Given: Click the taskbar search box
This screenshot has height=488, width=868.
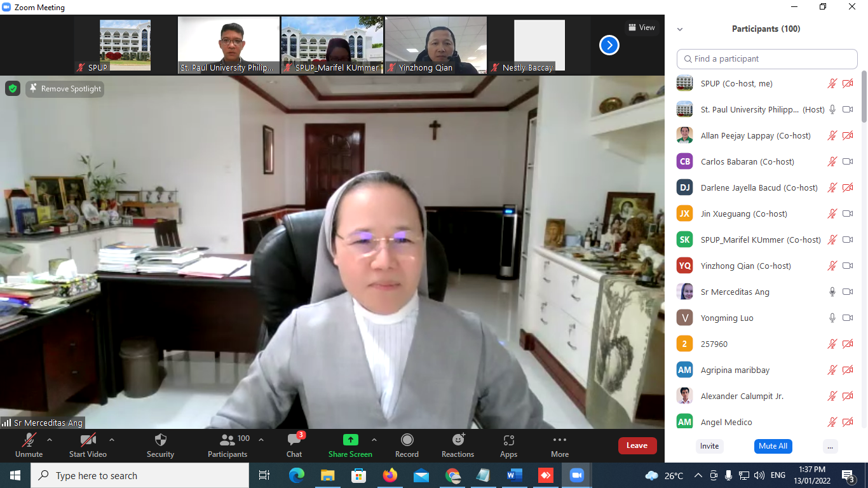Looking at the screenshot, I should pos(140,475).
